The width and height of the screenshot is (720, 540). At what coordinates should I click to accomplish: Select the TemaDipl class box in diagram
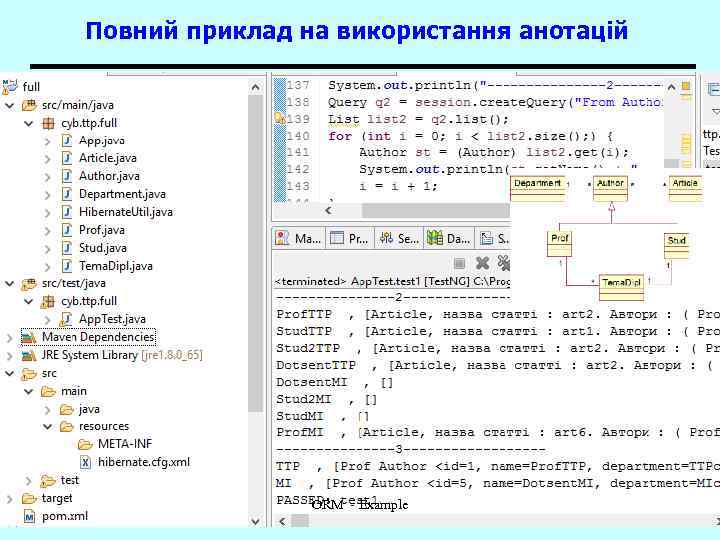621,287
